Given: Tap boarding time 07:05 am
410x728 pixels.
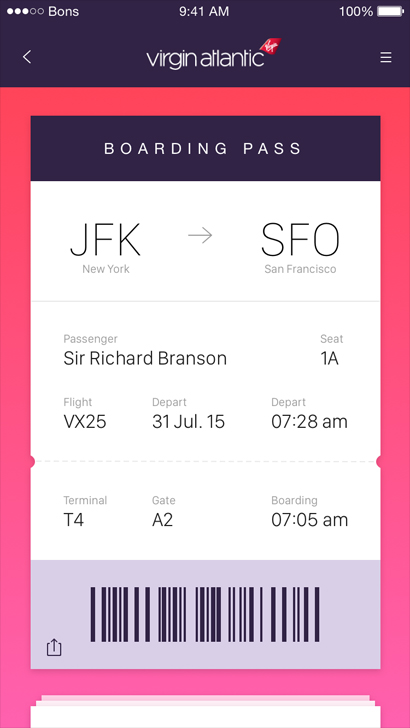Looking at the screenshot, I should pos(309,520).
